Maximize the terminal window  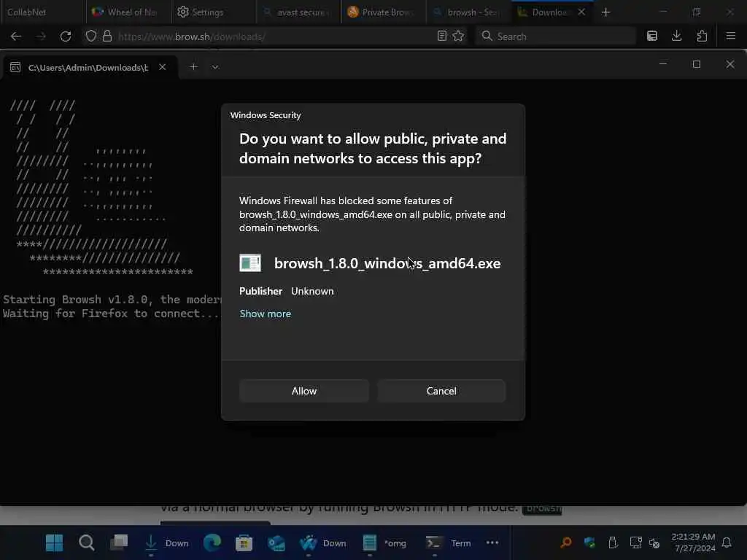point(697,64)
